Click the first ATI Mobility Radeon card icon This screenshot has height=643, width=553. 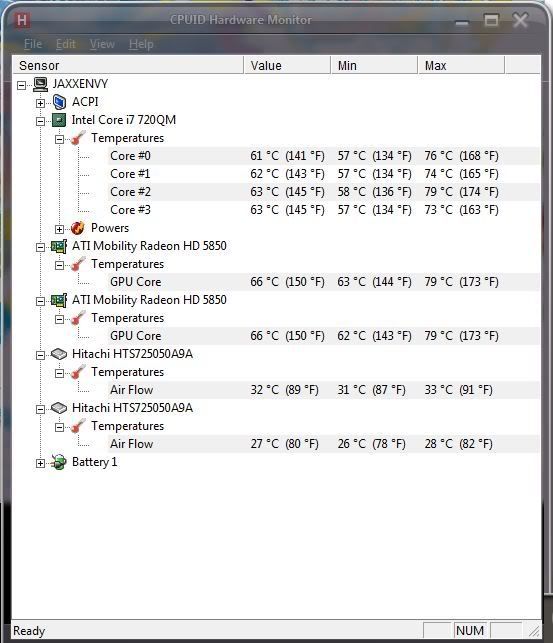(59, 246)
